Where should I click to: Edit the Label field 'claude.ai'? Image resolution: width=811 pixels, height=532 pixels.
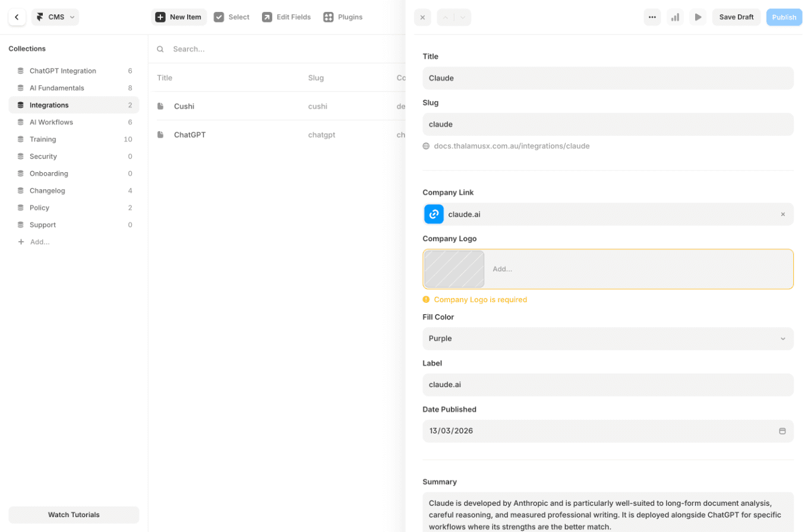point(608,385)
